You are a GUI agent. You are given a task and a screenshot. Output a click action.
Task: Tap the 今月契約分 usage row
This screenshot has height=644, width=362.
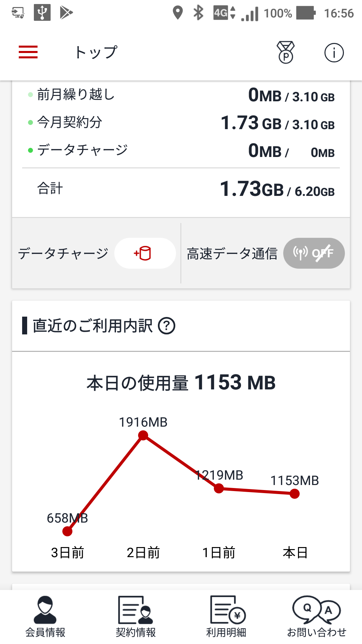click(x=181, y=123)
